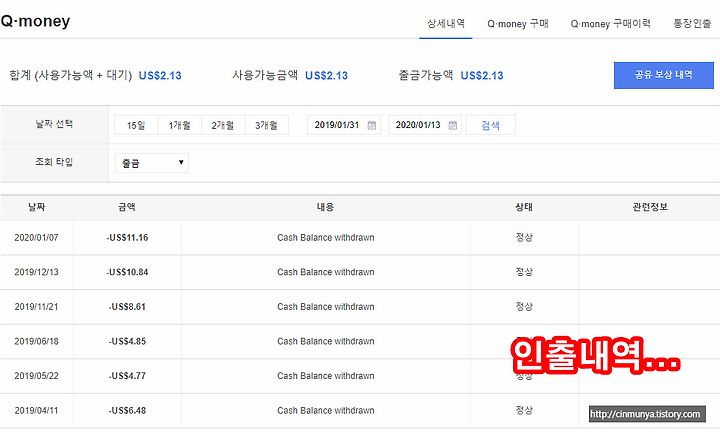Click the date cell 2020/01/07
Screen dimensions: 720x432
(x=36, y=238)
